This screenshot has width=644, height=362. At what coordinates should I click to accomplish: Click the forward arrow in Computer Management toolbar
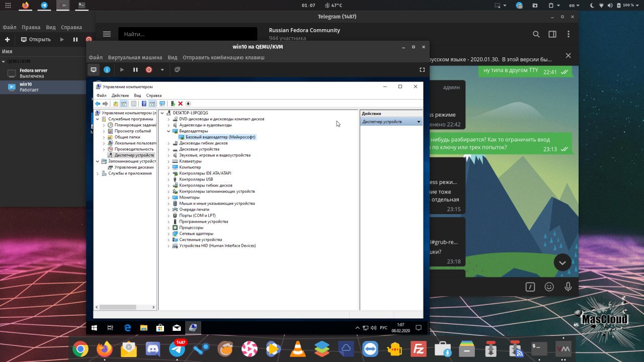[x=105, y=104]
